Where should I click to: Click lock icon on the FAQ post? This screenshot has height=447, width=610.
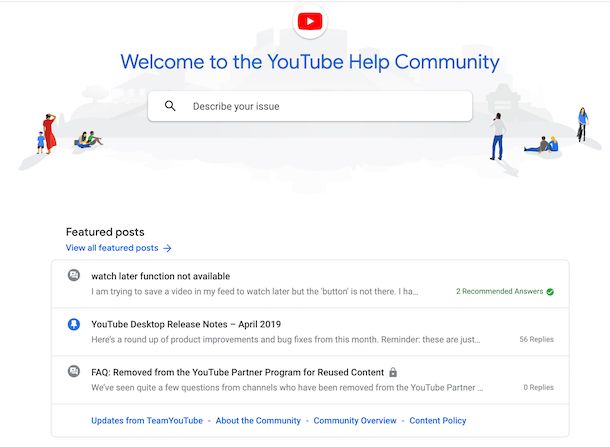393,372
